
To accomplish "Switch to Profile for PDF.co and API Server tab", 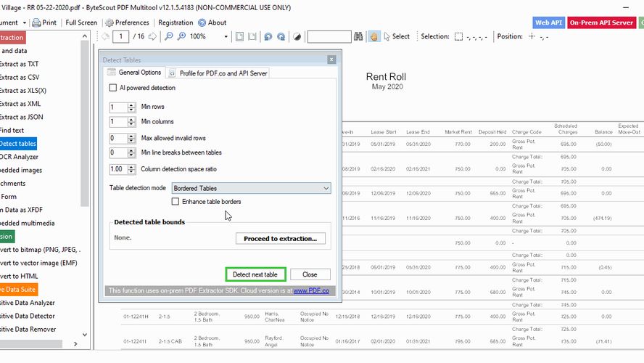I will pos(218,73).
